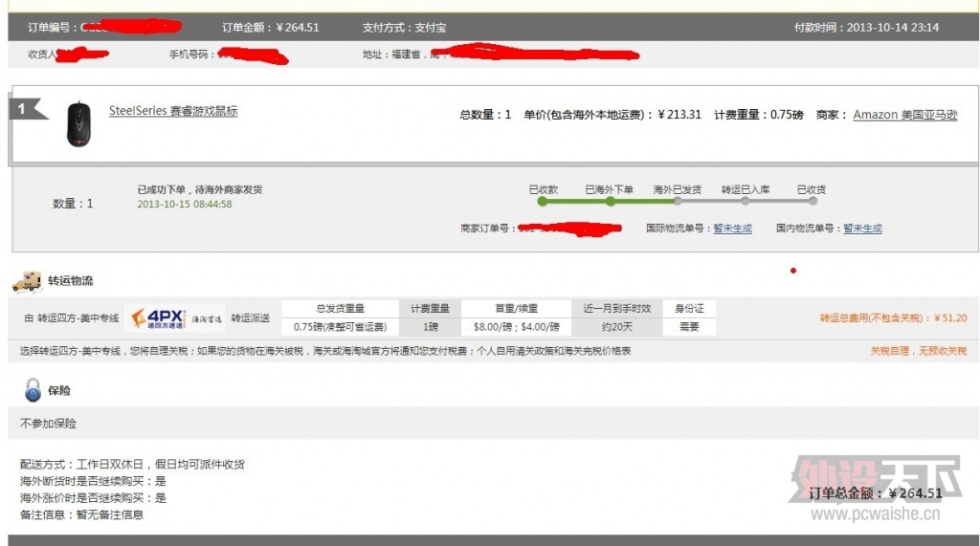Click the 转运派送 label
Viewport: 980px width, 546px height.
pyautogui.click(x=251, y=318)
